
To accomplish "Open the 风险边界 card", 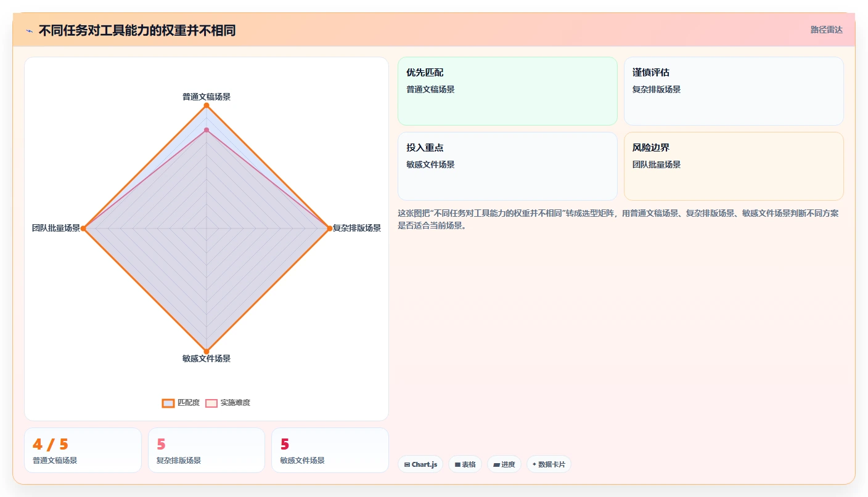I will pos(734,166).
